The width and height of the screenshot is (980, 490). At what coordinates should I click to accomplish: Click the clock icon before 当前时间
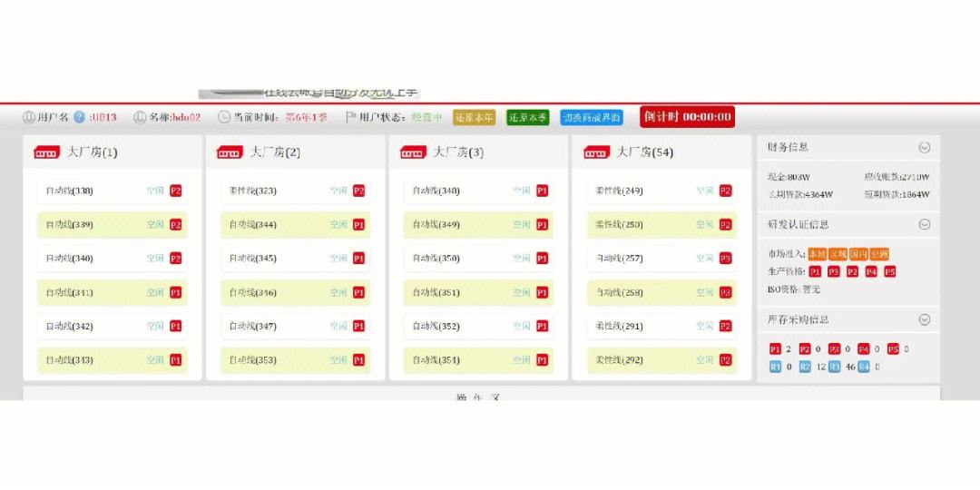click(x=224, y=117)
